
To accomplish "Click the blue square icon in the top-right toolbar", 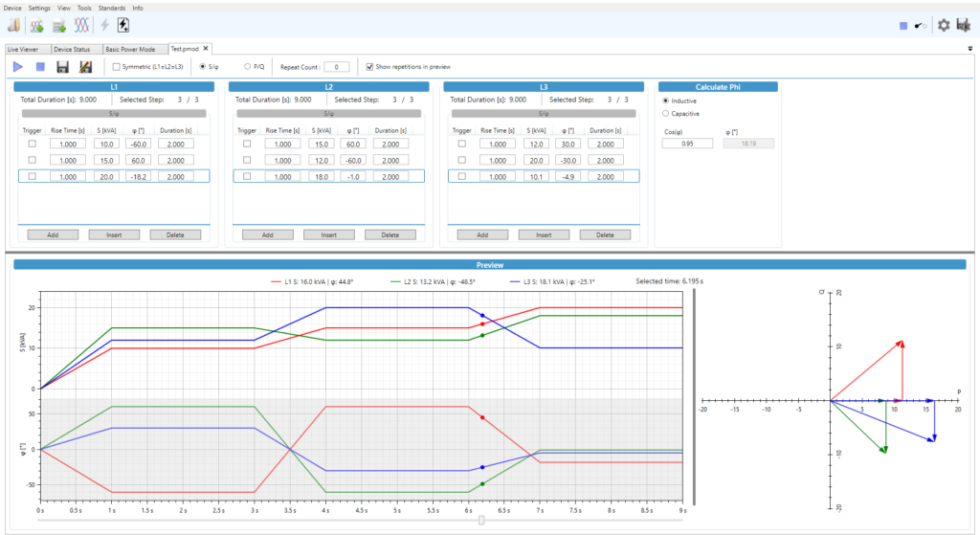I will (x=903, y=26).
